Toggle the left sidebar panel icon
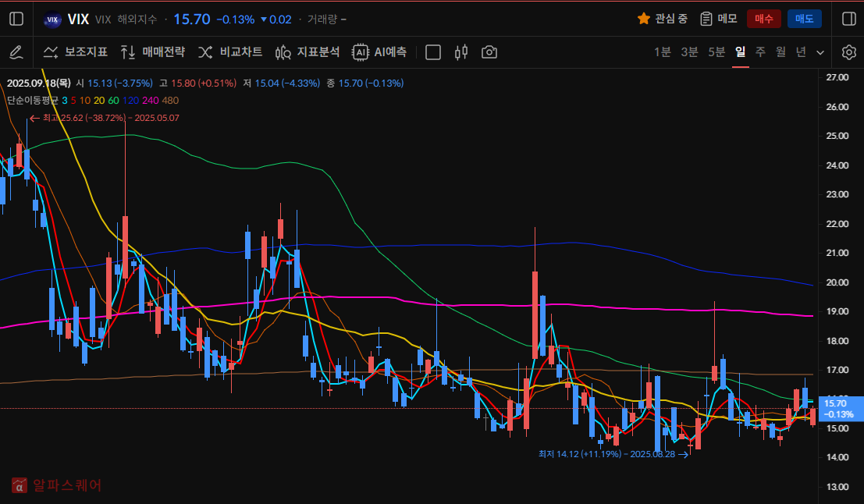The image size is (864, 504). (x=16, y=19)
